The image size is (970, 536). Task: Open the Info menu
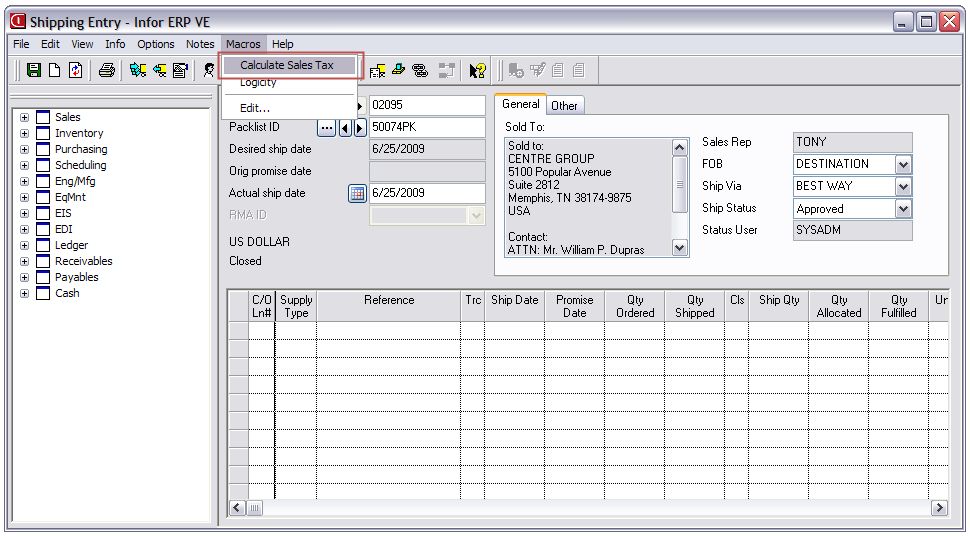click(115, 44)
